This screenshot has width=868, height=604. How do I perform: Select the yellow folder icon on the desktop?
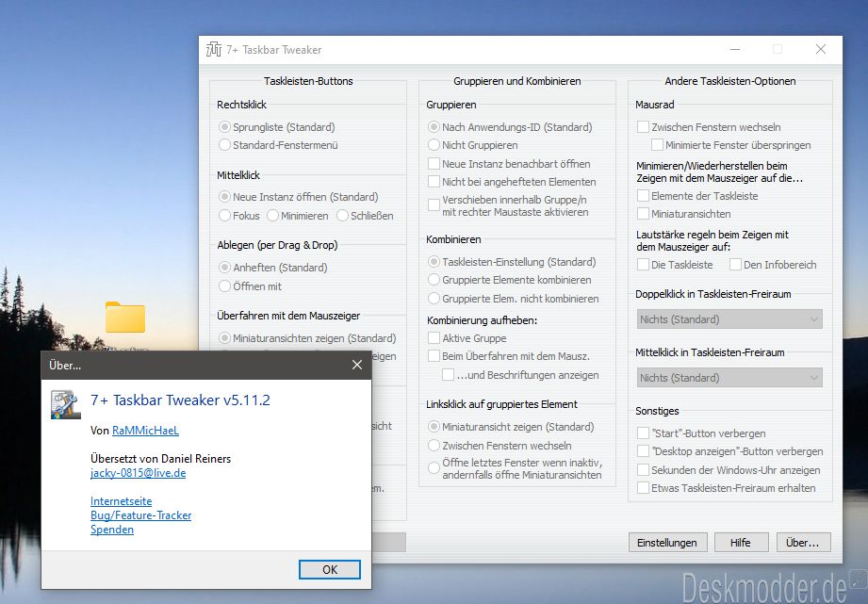pyautogui.click(x=125, y=318)
